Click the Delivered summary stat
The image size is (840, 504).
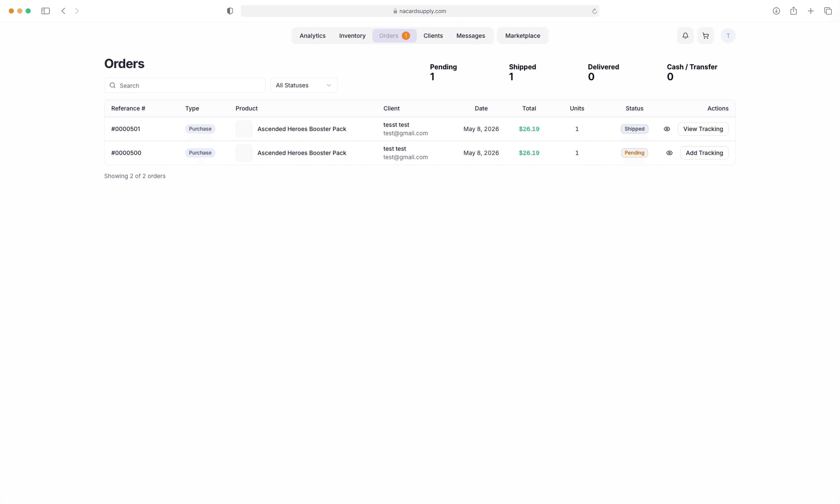pyautogui.click(x=603, y=72)
